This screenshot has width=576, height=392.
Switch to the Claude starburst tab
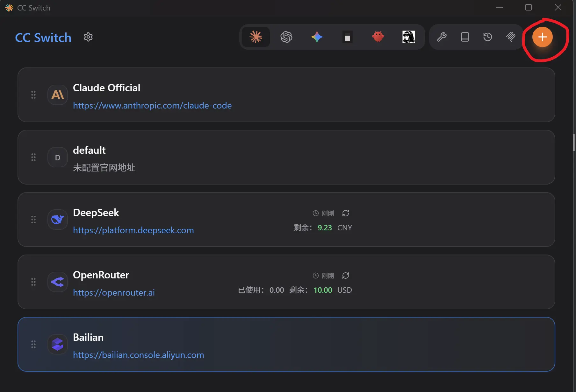point(256,37)
